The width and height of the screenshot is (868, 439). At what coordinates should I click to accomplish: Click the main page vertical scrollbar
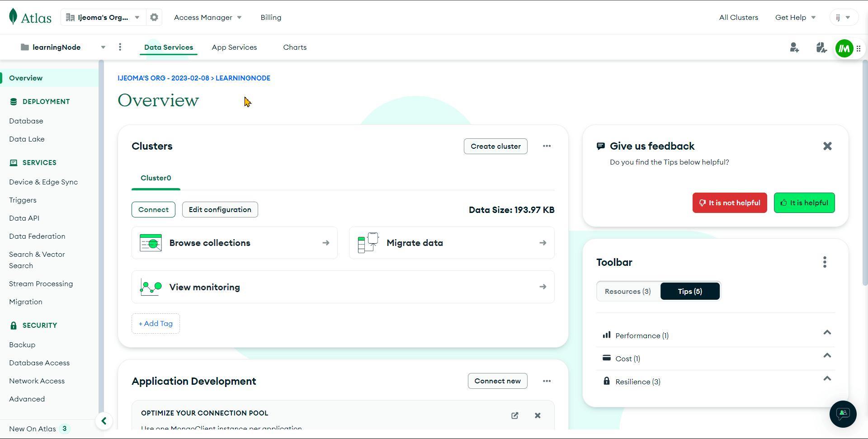[865, 173]
